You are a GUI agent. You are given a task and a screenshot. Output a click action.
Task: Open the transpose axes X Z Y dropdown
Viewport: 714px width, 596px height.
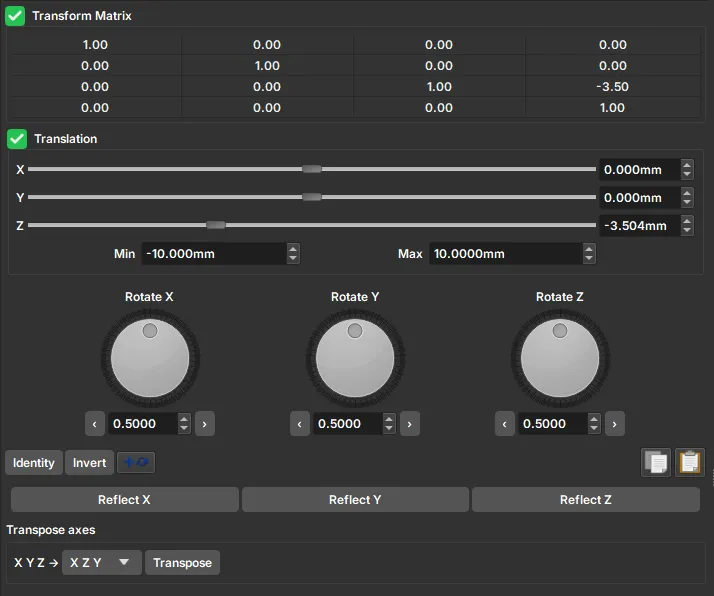coord(100,563)
